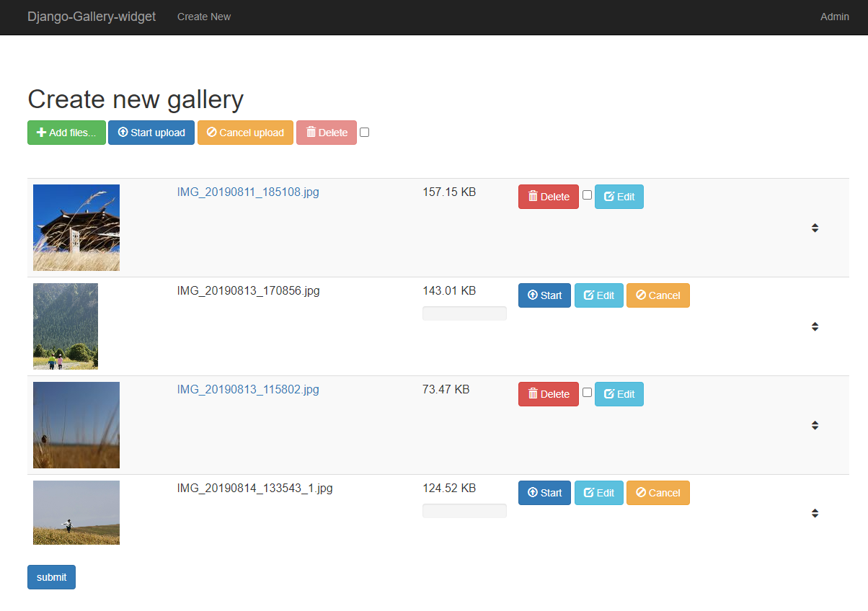
Task: Click the progress bar under 124.52 KB
Action: click(x=464, y=510)
